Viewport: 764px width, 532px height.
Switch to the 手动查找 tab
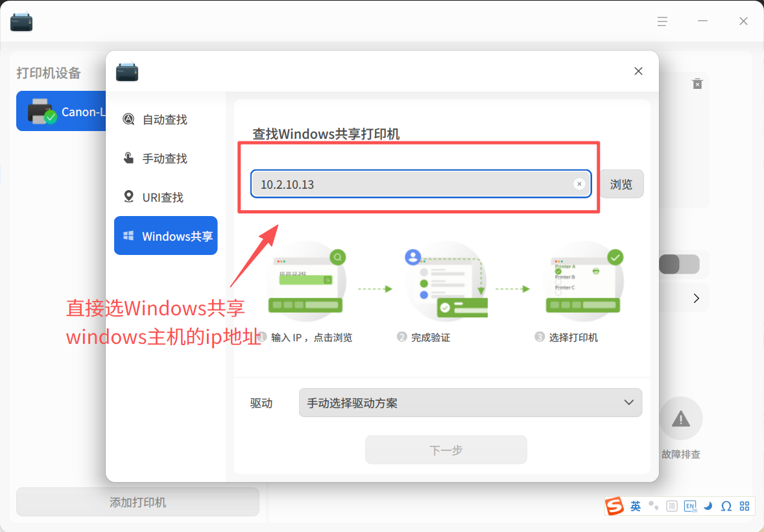point(165,158)
